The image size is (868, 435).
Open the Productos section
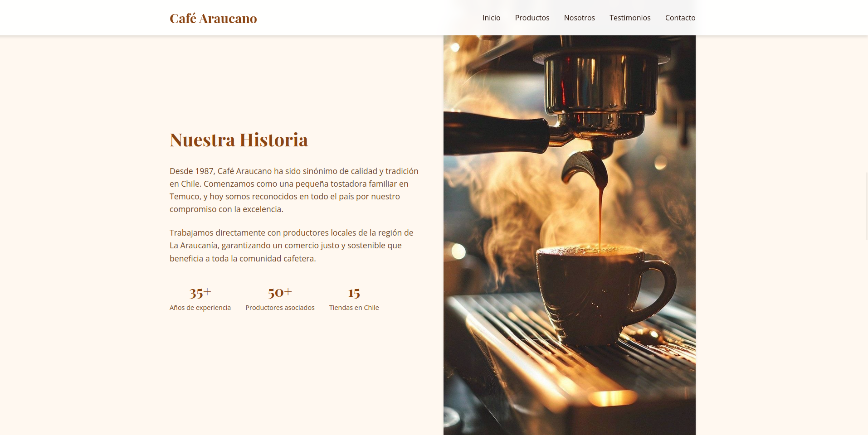(x=532, y=18)
